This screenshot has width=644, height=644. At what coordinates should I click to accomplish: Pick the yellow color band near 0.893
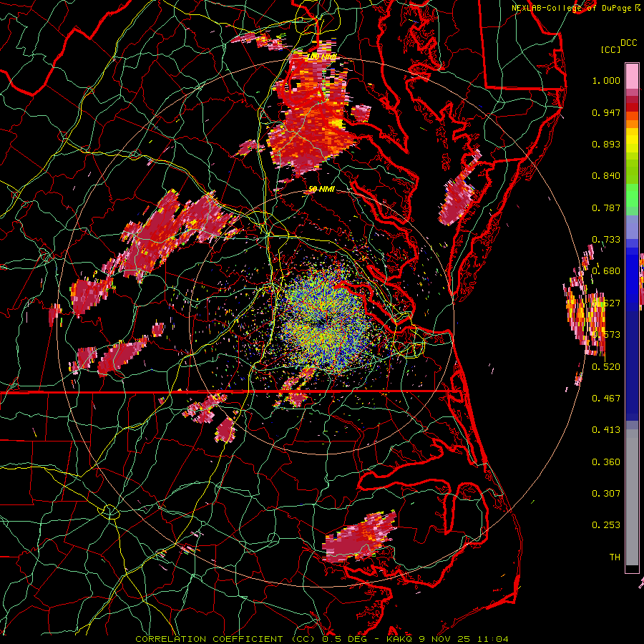(632, 140)
